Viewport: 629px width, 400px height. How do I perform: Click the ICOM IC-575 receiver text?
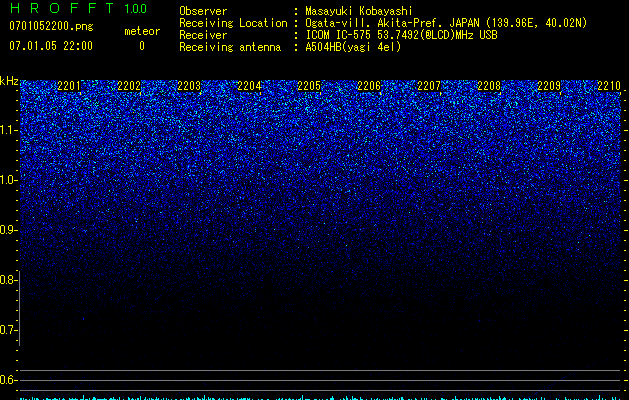(x=401, y=35)
